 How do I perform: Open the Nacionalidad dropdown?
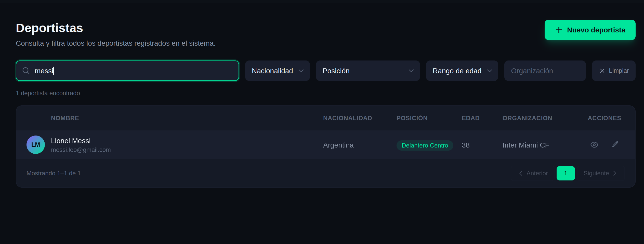[x=277, y=71]
